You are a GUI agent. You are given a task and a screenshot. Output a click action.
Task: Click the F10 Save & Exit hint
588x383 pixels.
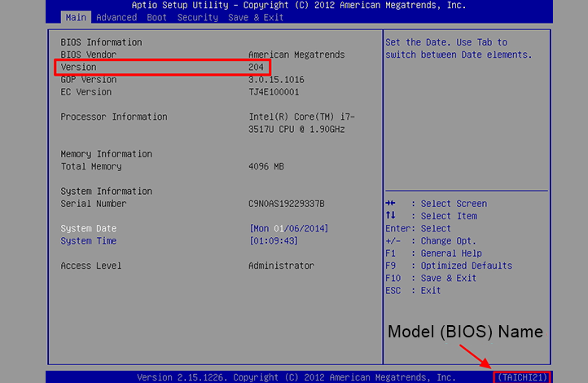[x=431, y=278]
